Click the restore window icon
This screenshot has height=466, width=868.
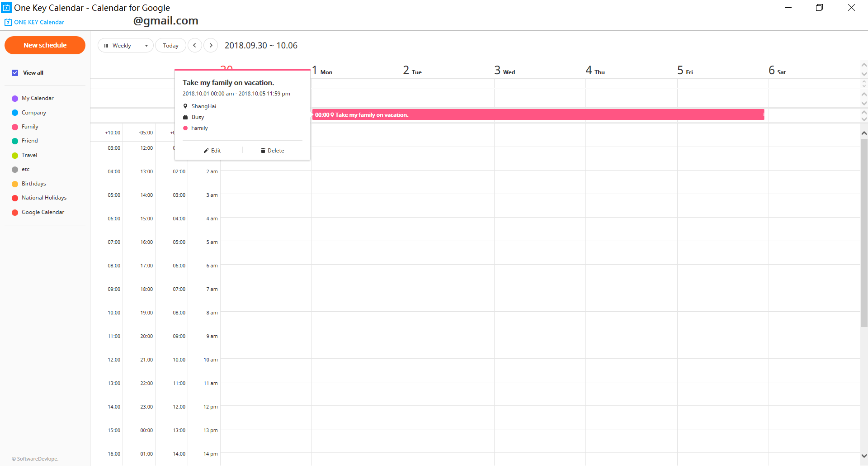[x=819, y=8]
